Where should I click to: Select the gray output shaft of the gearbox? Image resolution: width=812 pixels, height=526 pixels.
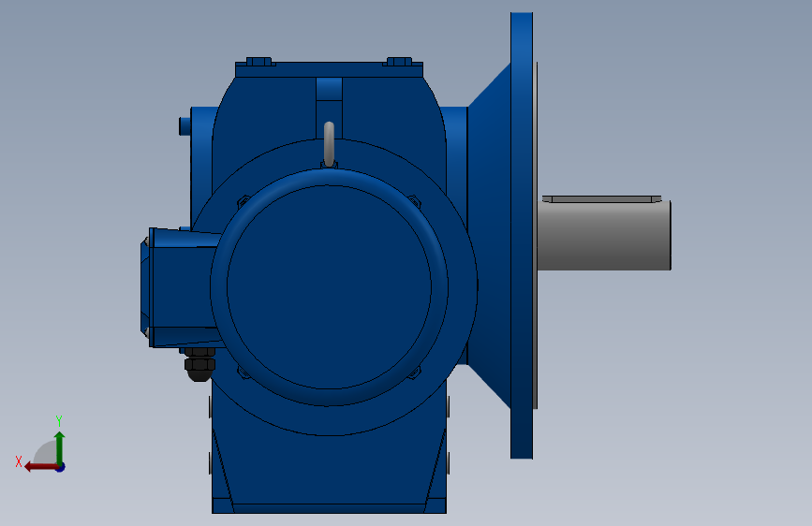(604, 236)
